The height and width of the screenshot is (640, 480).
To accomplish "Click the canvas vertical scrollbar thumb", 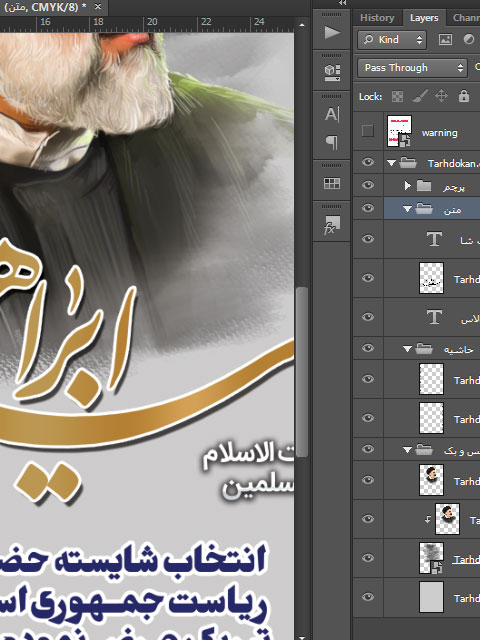I will [x=302, y=371].
